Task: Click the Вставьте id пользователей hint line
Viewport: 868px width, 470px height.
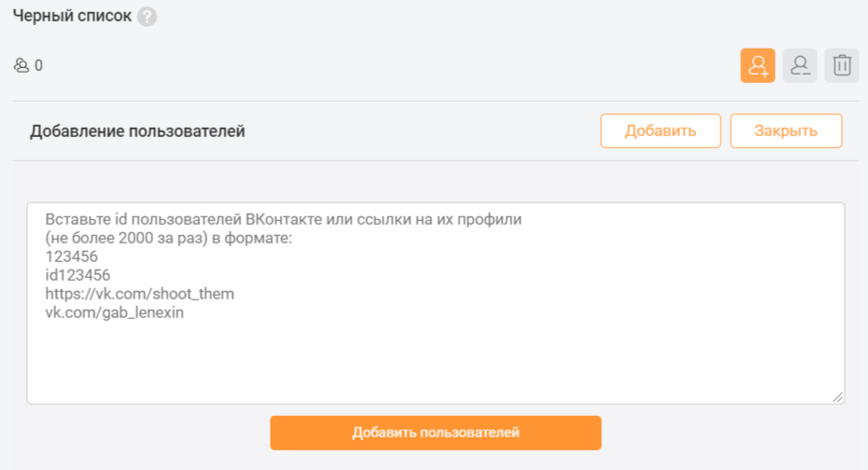Action: coord(284,219)
